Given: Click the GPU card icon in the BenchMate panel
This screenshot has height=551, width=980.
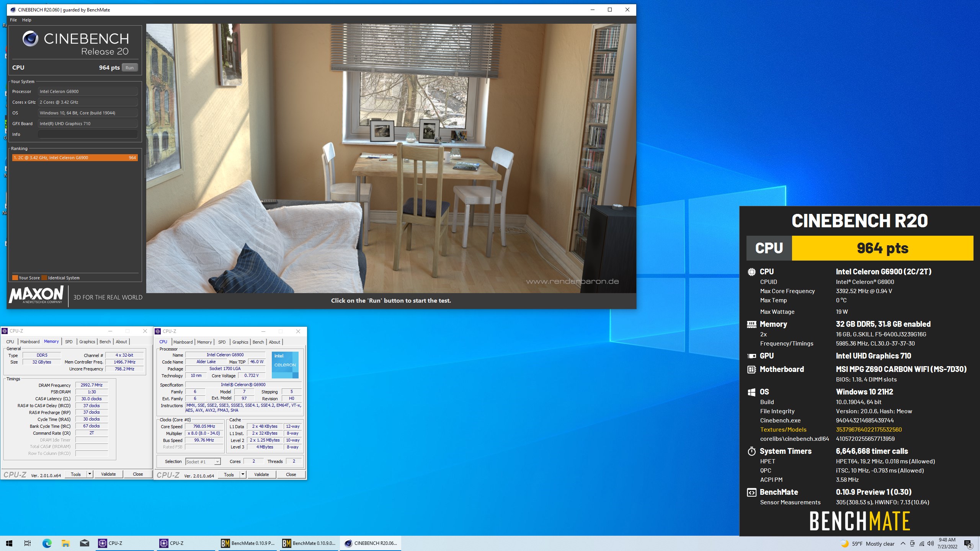Looking at the screenshot, I should (751, 356).
